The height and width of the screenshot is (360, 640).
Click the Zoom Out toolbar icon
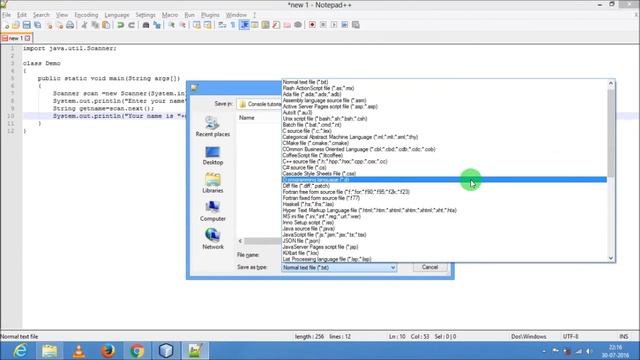tap(182, 25)
